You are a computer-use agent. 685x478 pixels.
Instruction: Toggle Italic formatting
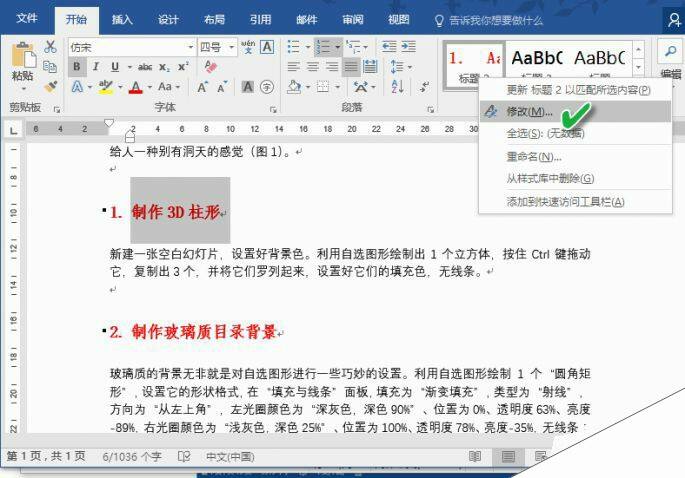[x=96, y=67]
